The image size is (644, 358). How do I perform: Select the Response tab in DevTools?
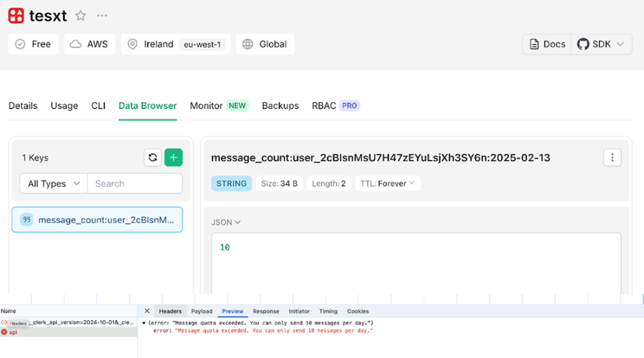(x=266, y=311)
